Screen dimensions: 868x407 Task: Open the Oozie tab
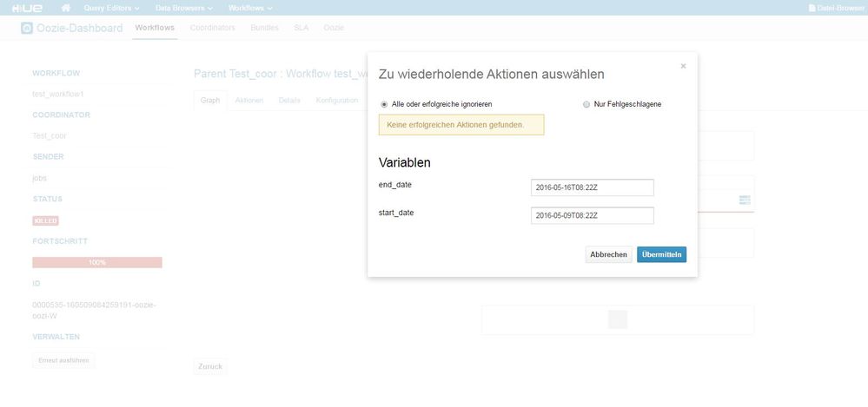[x=334, y=28]
